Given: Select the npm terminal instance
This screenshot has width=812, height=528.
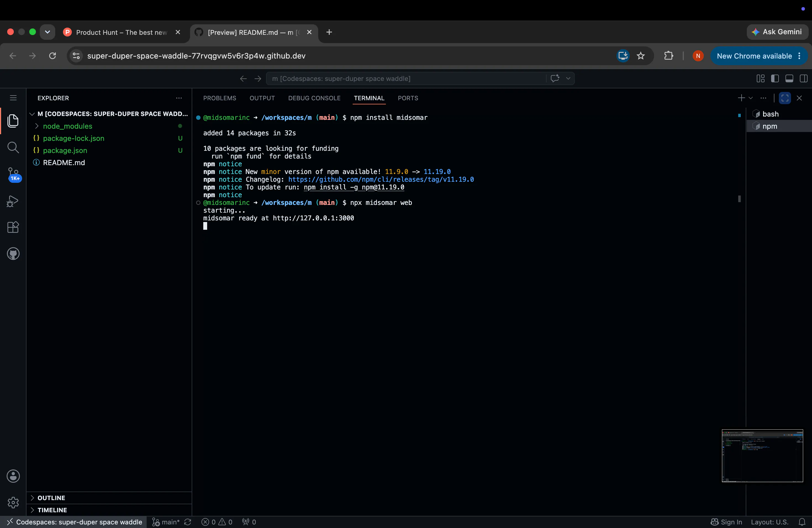Looking at the screenshot, I should (x=779, y=126).
